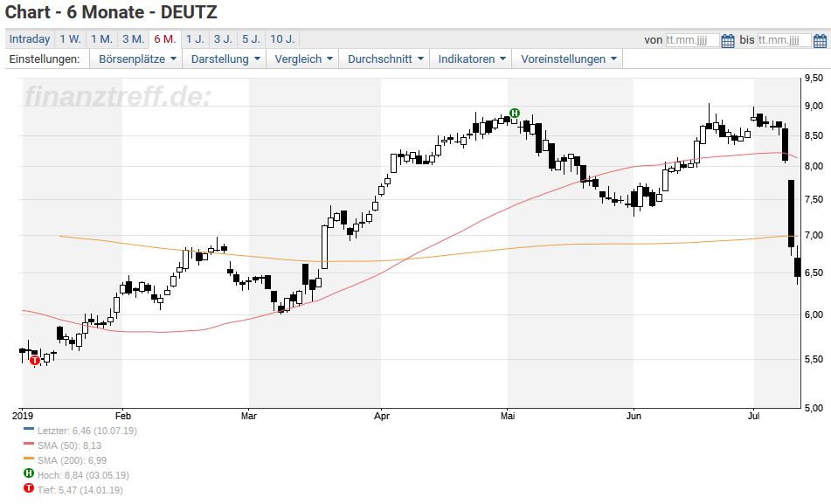Open the calendar icon beside the 'von' field
831x504 pixels.
[x=728, y=40]
